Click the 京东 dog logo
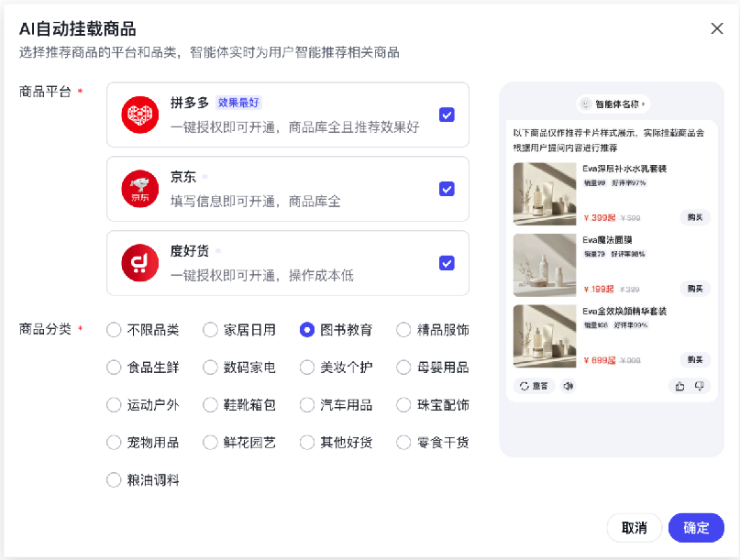This screenshot has width=740, height=560. [x=139, y=189]
